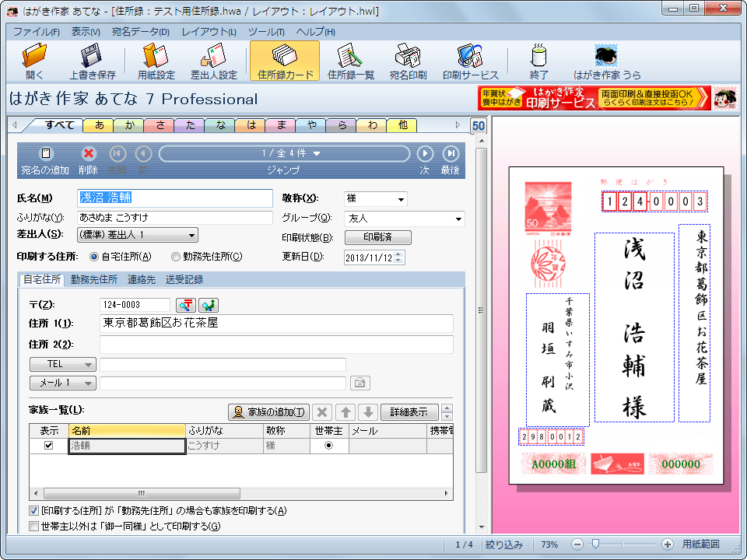
Task: Click the mail send icon beside メール field
Action: tap(359, 383)
